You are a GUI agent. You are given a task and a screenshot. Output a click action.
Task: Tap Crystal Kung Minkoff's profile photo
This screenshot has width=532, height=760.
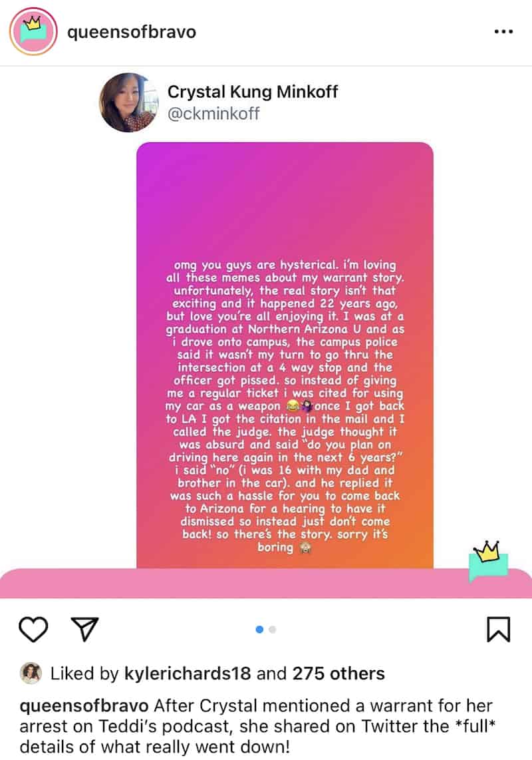(128, 102)
